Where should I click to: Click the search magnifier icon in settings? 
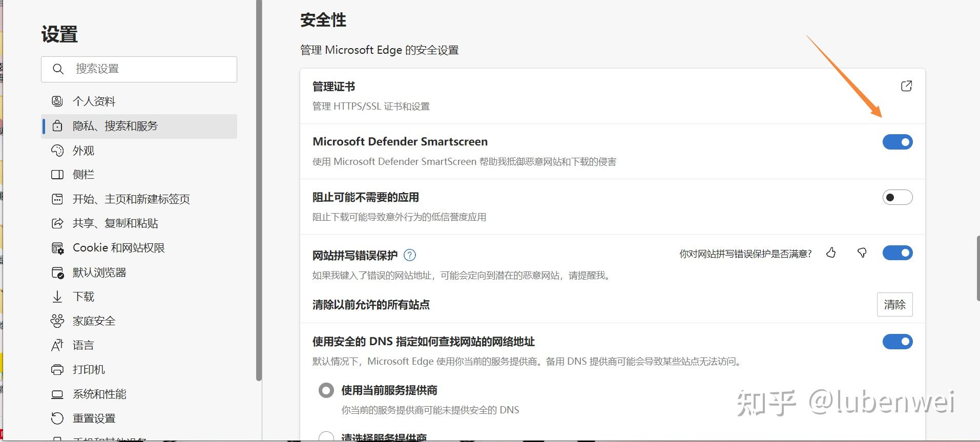tap(58, 69)
